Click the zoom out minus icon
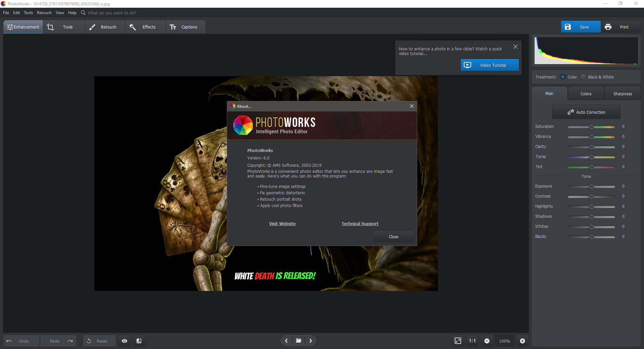Screen dimensions: 644x349 point(487,341)
